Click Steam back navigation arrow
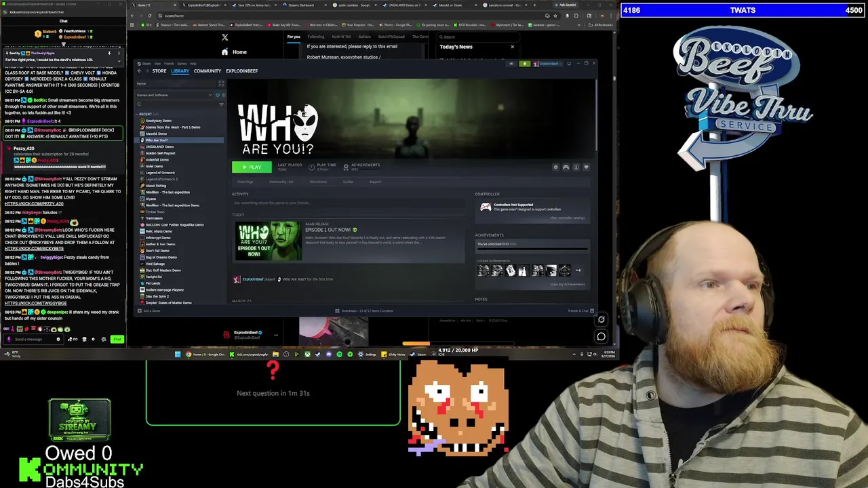 click(139, 70)
